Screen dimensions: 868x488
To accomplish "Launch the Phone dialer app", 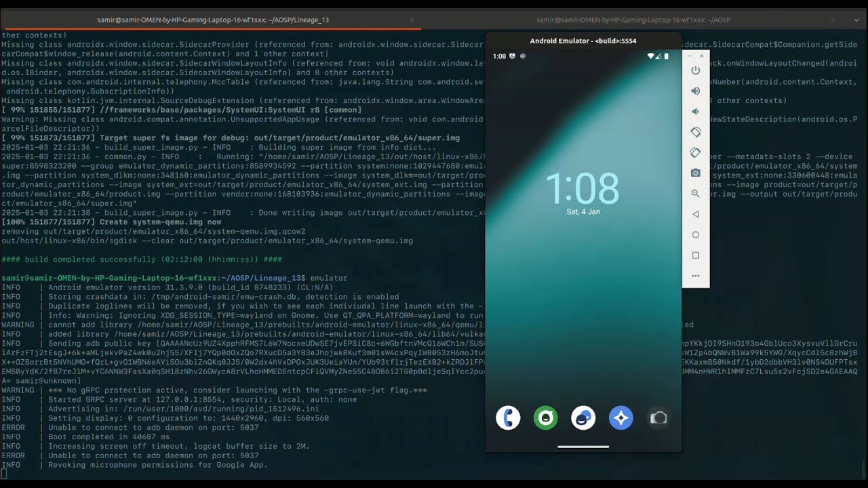I will (508, 418).
